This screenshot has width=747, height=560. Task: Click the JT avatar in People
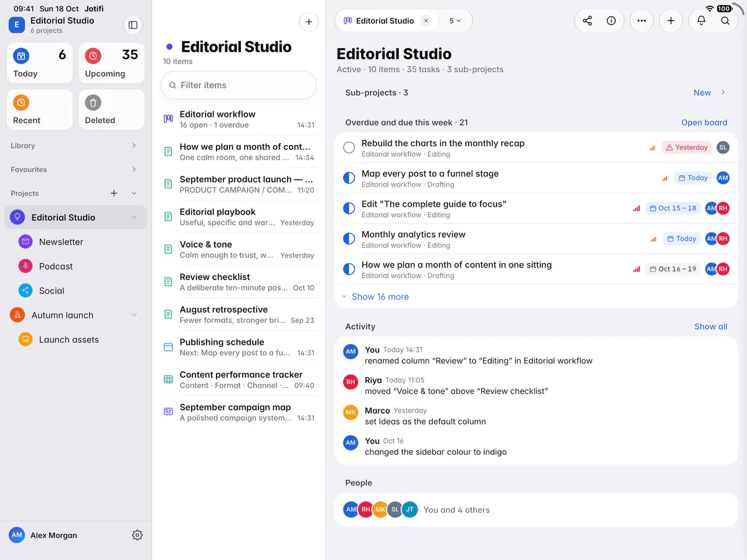click(x=410, y=510)
